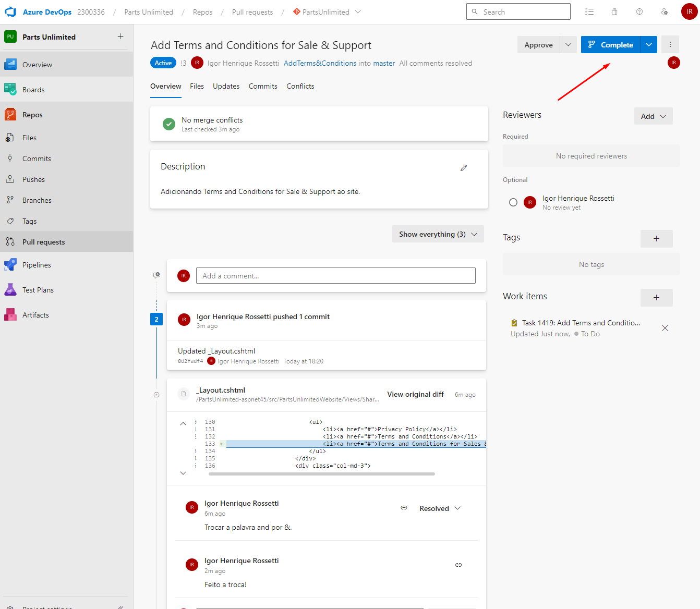Edit the pull request description with pencil icon
Viewport: 700px width, 609px height.
[464, 167]
